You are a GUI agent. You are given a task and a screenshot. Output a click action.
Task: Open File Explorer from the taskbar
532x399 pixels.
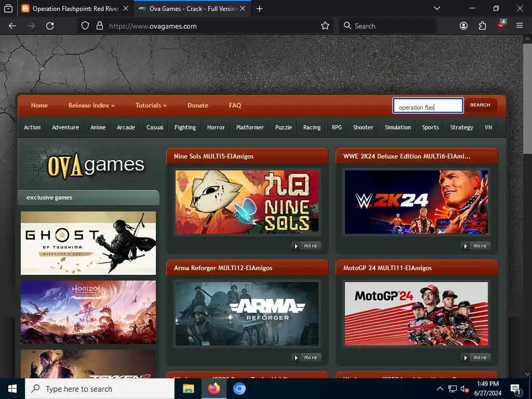(x=188, y=389)
